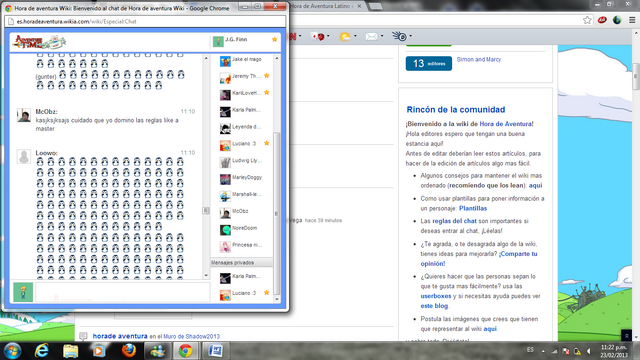Open Simon and Marcy link
The height and width of the screenshot is (360, 640).
coord(479,60)
